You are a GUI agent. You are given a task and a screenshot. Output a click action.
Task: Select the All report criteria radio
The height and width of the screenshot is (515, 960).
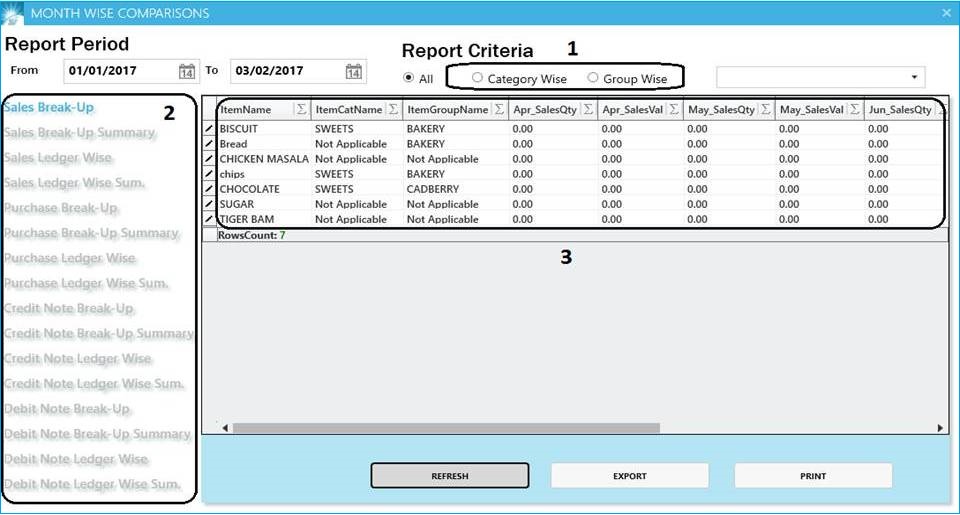(409, 78)
